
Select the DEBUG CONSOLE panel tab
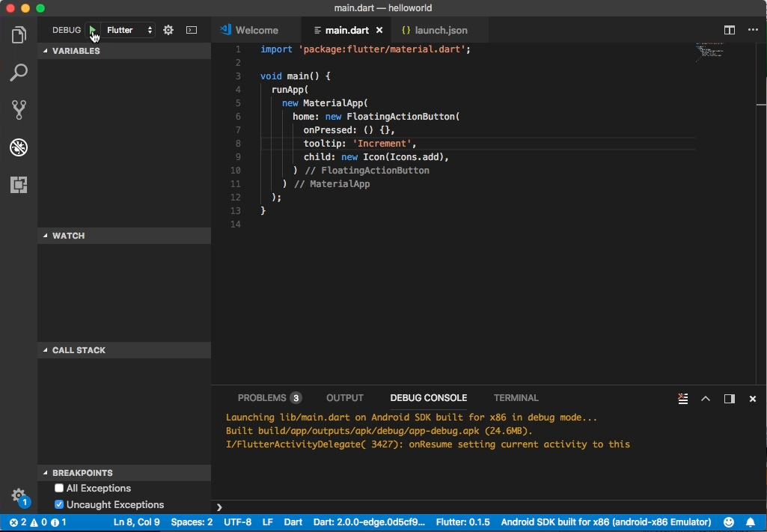[x=429, y=398]
